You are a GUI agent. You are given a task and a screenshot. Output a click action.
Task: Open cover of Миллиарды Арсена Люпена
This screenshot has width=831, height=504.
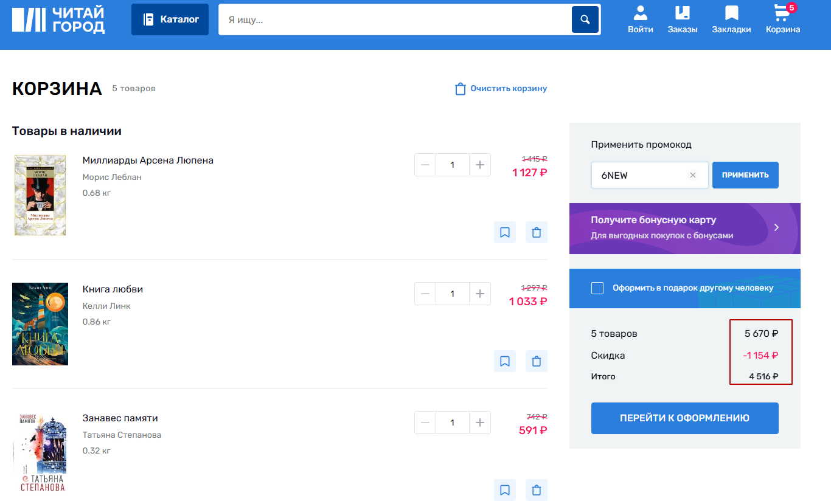point(40,195)
